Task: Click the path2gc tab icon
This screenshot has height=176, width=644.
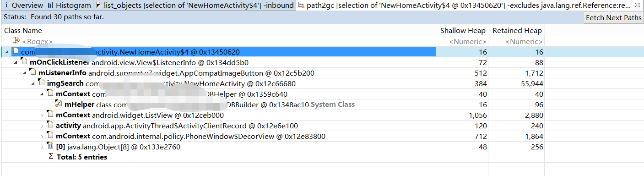Action: click(301, 5)
